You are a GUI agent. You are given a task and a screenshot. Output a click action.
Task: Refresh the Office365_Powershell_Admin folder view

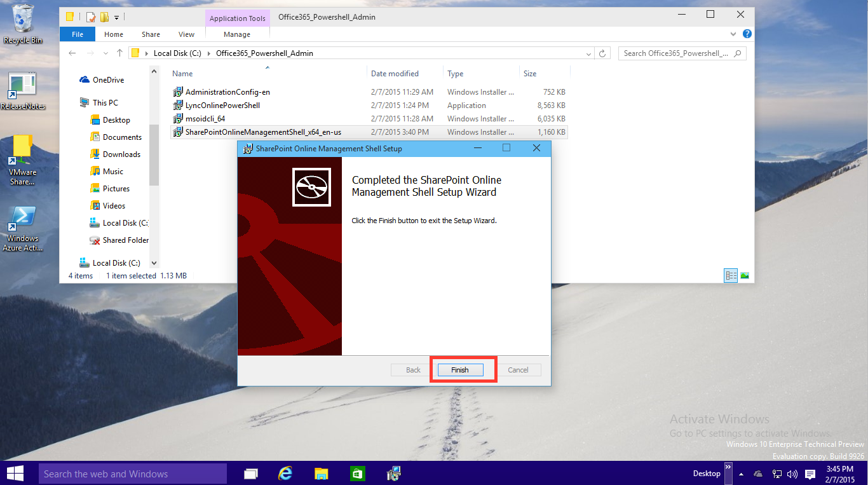tap(603, 53)
